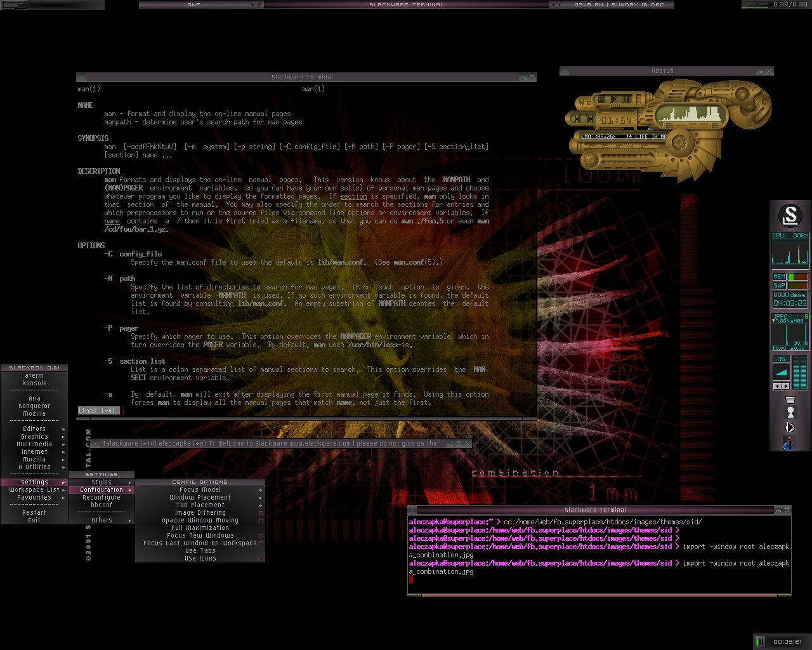
Task: Click the Noatun 01:54 time display
Action: point(615,119)
